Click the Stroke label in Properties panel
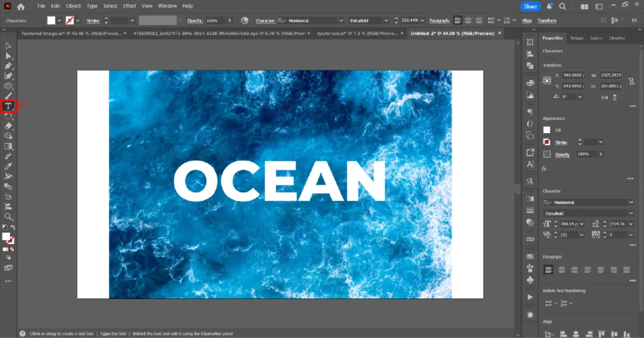Image resolution: width=644 pixels, height=338 pixels. [561, 143]
